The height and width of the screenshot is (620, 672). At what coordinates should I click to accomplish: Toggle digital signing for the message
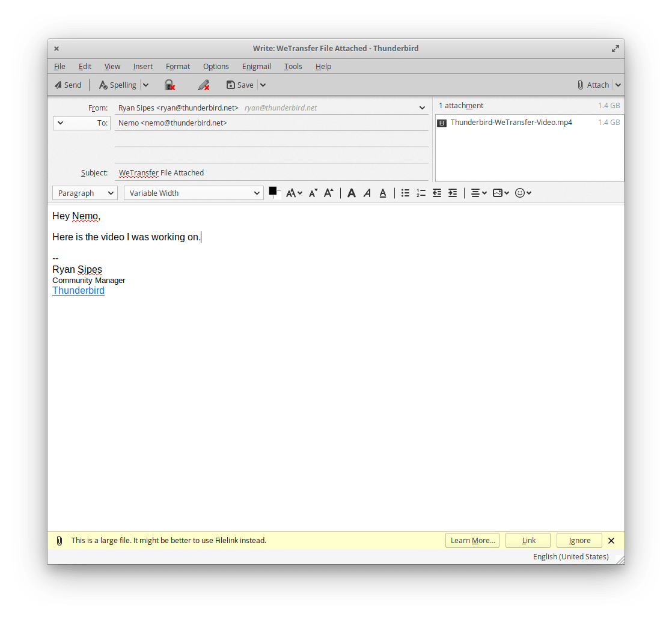204,85
